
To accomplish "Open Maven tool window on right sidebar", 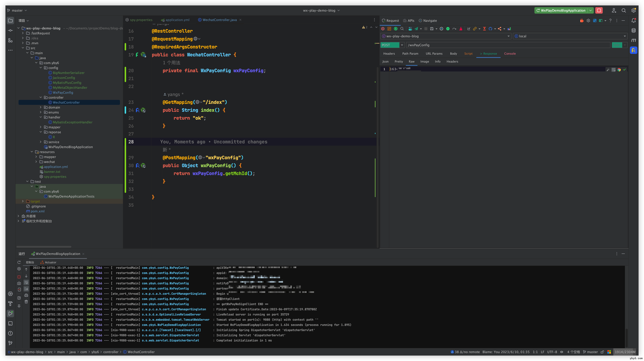I will (633, 40).
